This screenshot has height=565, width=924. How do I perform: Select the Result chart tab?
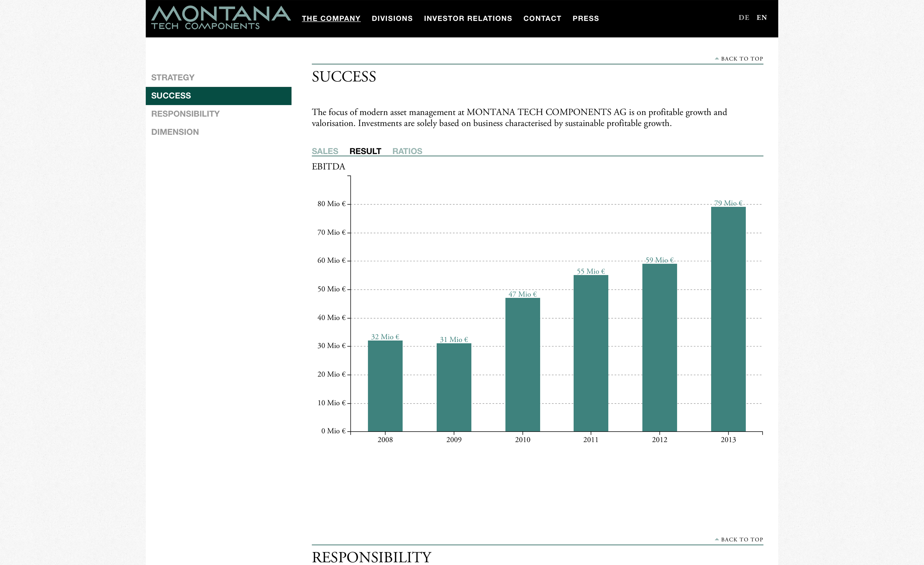tap(365, 151)
